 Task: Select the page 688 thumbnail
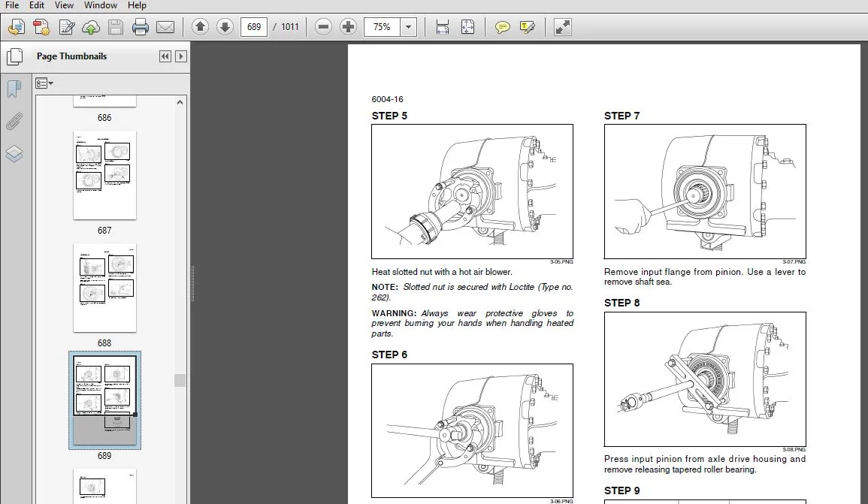(104, 288)
